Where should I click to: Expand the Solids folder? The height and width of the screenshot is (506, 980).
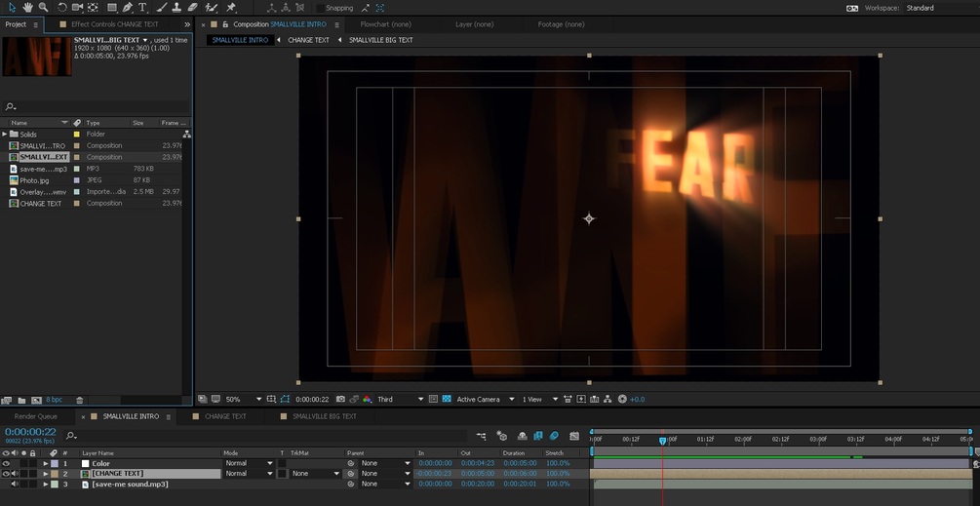5,135
